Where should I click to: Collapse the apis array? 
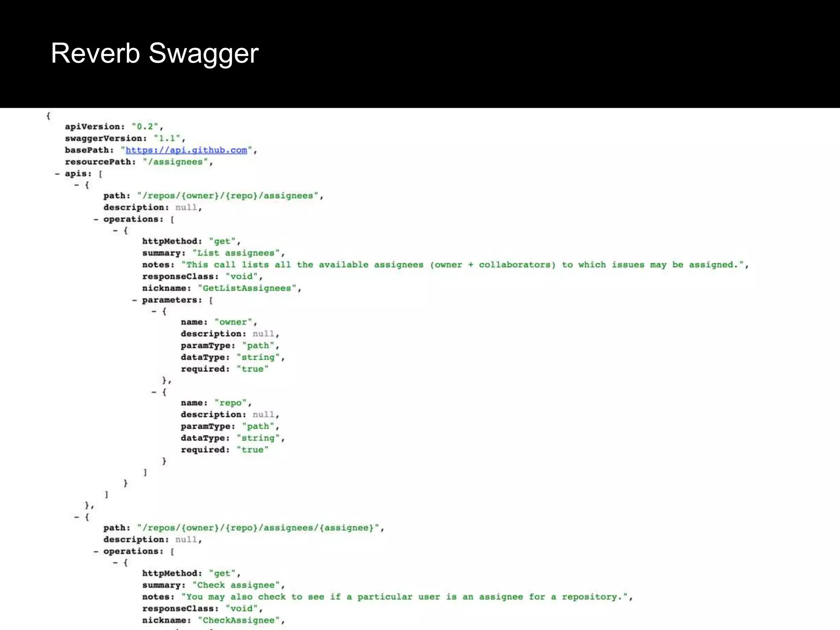point(57,174)
